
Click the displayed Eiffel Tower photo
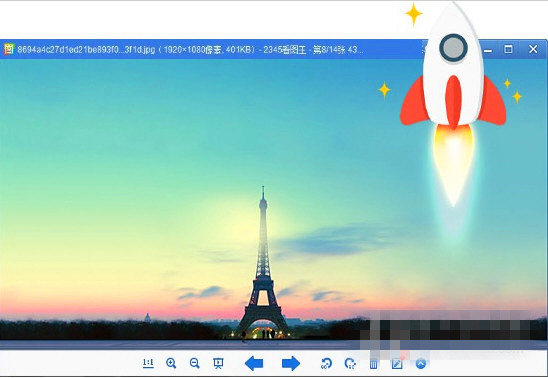pyautogui.click(x=273, y=204)
